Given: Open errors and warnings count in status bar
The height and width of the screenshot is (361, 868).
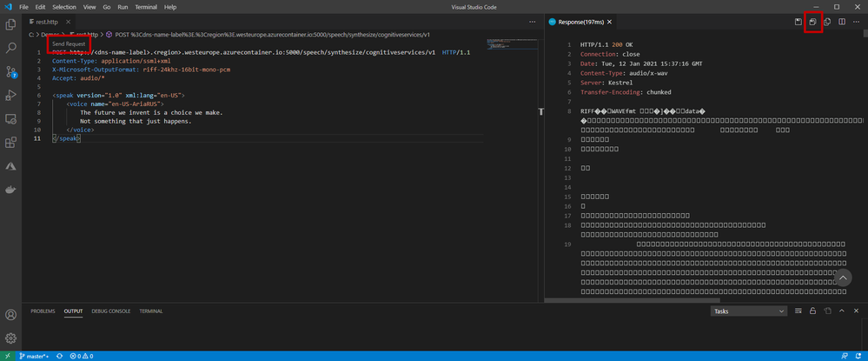Looking at the screenshot, I should pos(82,356).
